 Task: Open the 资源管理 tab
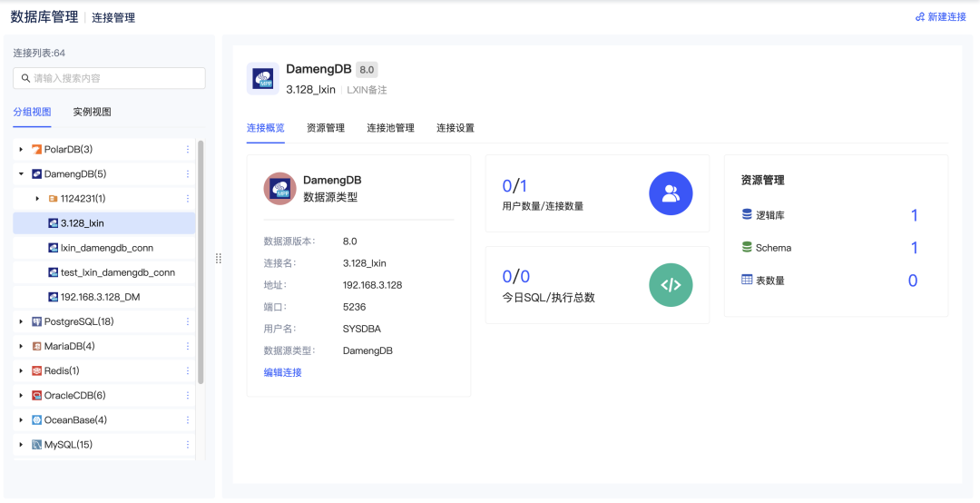326,128
